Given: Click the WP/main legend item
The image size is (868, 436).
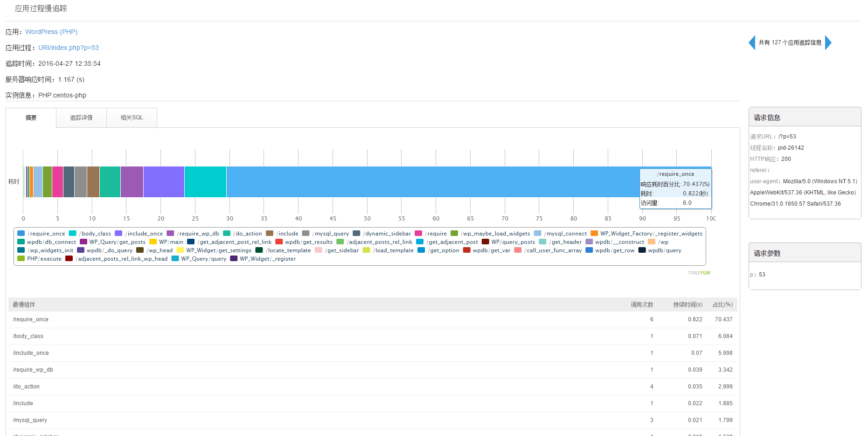Looking at the screenshot, I should click(x=167, y=242).
